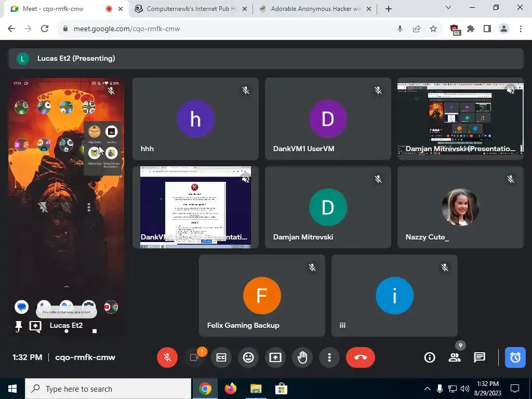This screenshot has height=399, width=532.
Task: Open meeting details info icon
Action: pos(430,357)
